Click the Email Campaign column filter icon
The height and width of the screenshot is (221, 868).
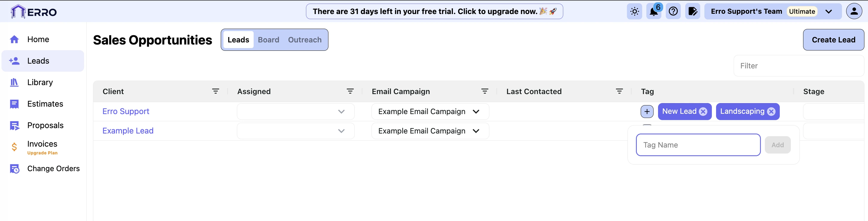485,91
